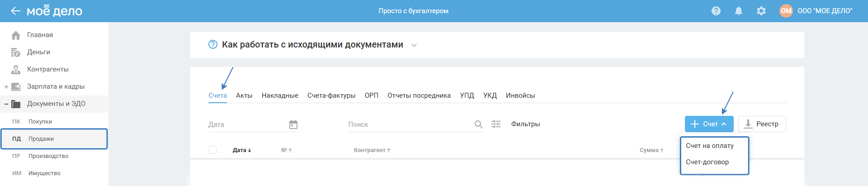Open the help question mark icon in header

pos(716,11)
